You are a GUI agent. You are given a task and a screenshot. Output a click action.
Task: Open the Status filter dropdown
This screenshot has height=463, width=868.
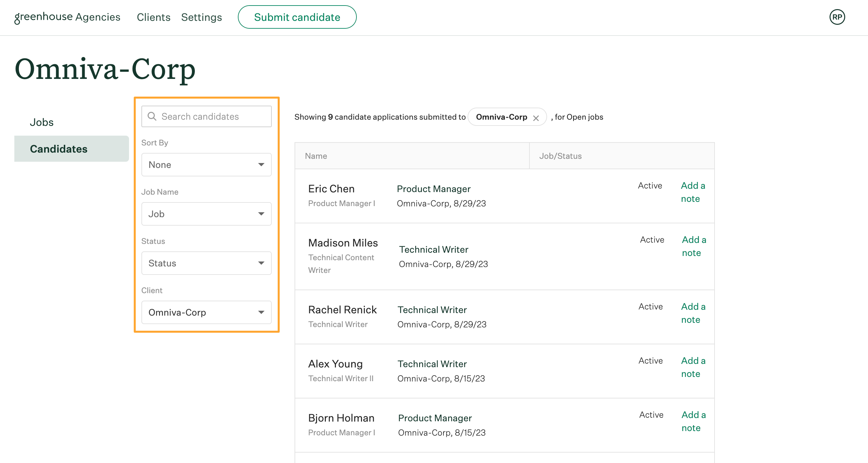(x=206, y=263)
